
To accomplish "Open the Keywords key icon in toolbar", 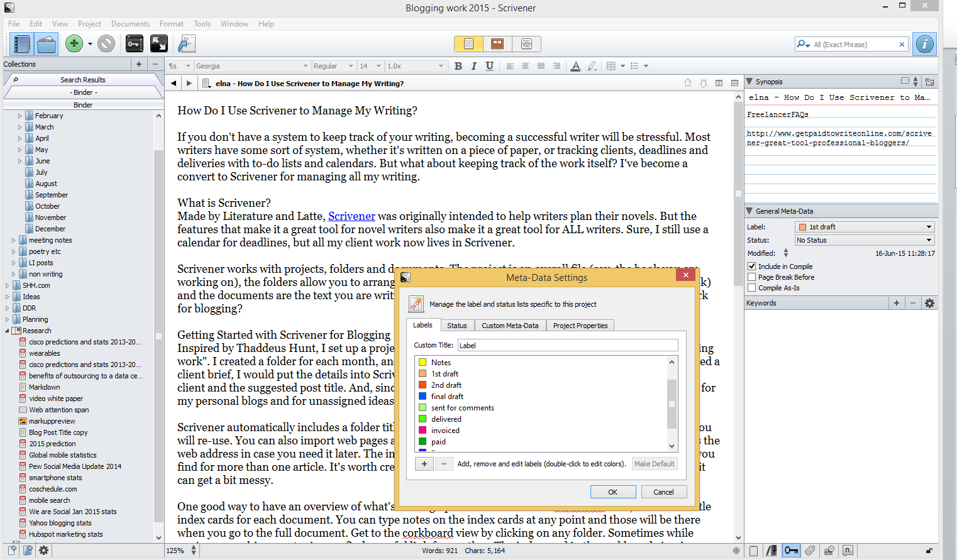I will coord(135,43).
